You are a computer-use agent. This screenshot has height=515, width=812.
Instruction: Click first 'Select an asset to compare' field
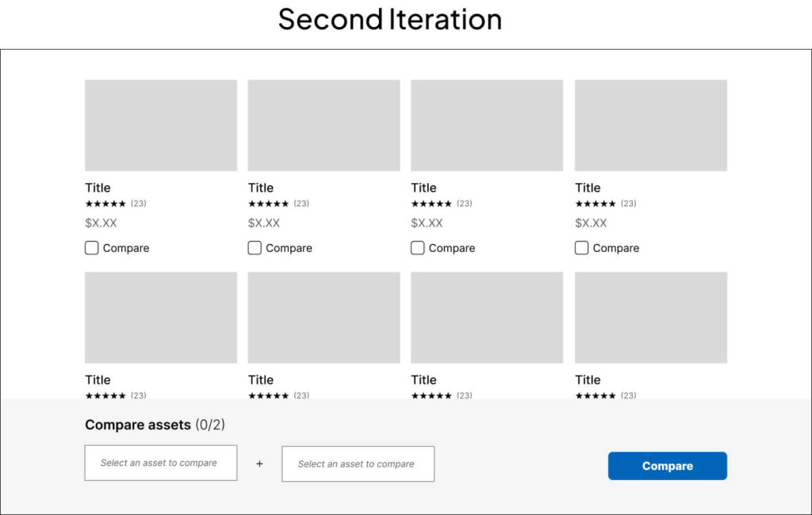click(160, 463)
